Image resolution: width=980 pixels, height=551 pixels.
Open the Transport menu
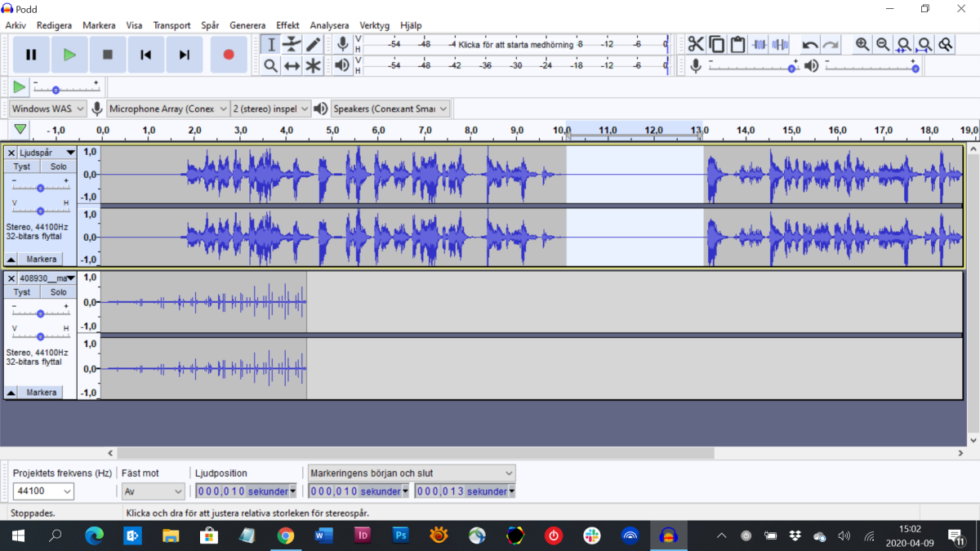[171, 25]
